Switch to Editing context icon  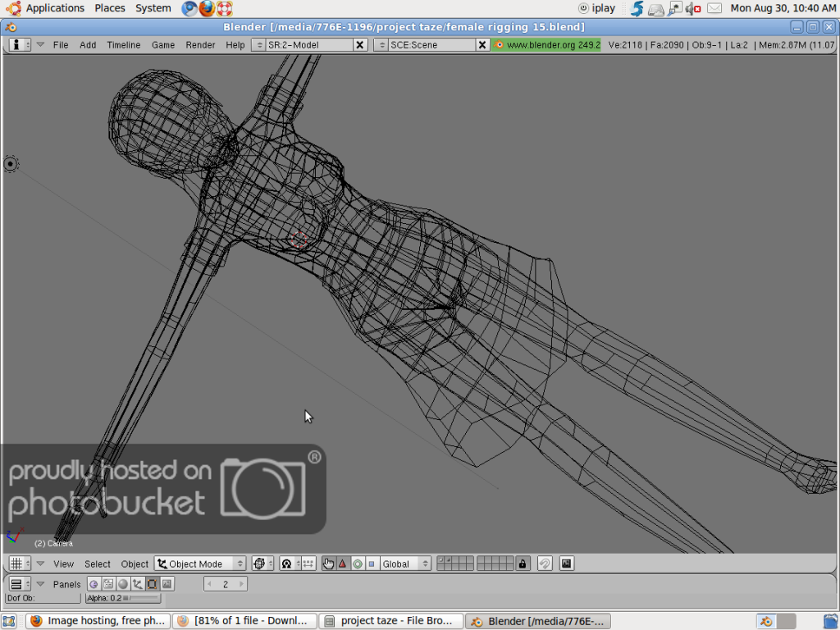click(x=152, y=584)
